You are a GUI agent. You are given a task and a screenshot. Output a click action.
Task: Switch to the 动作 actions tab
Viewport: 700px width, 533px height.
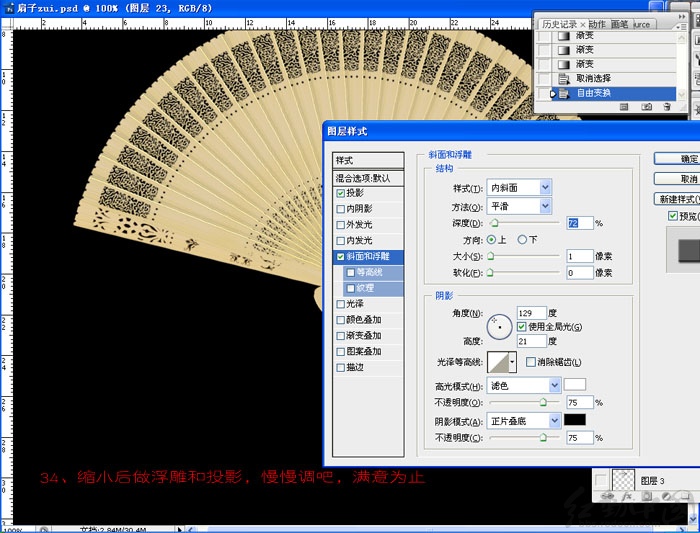597,24
